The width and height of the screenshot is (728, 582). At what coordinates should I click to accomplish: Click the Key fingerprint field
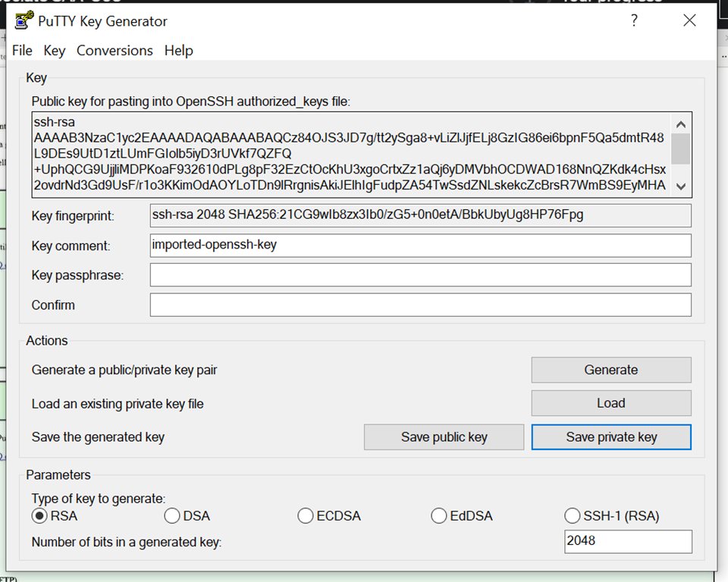click(421, 215)
